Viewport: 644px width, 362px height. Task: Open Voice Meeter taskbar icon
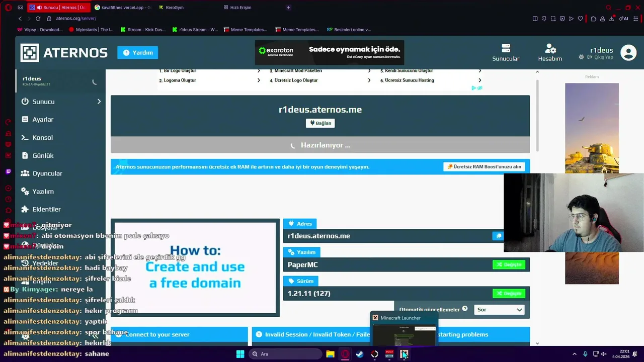[x=389, y=354]
